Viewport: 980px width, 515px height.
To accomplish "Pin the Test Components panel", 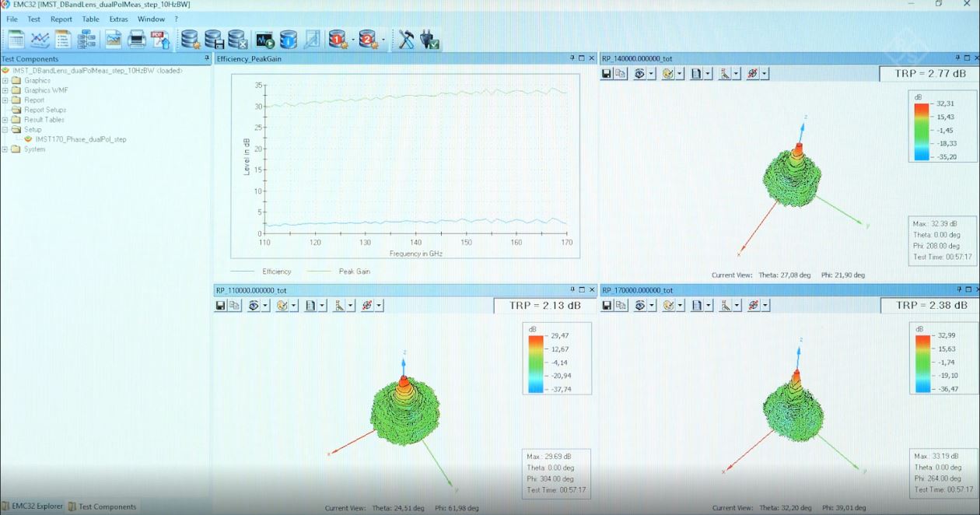I will 206,58.
